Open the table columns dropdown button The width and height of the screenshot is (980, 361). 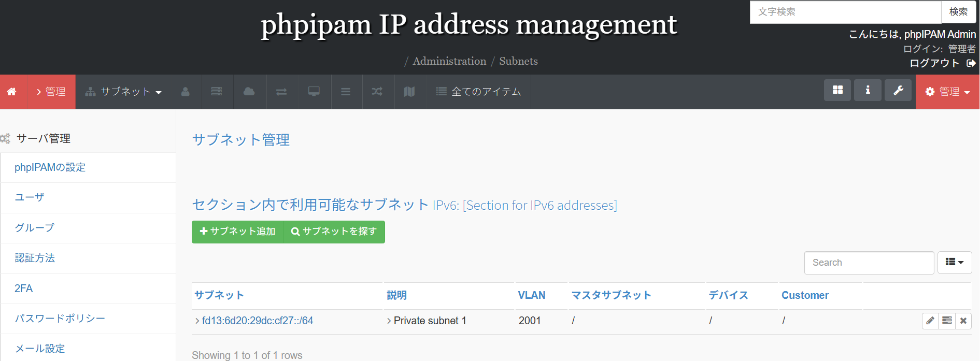955,263
